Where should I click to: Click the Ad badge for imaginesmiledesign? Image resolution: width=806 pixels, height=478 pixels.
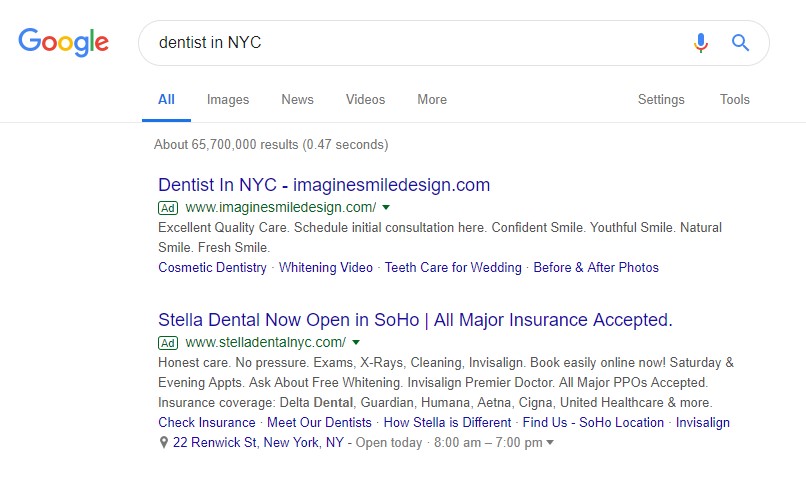pyautogui.click(x=168, y=208)
